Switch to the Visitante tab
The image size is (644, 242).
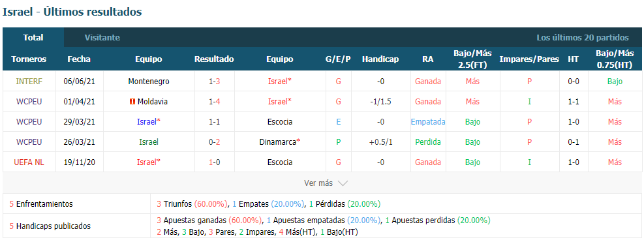click(x=102, y=37)
